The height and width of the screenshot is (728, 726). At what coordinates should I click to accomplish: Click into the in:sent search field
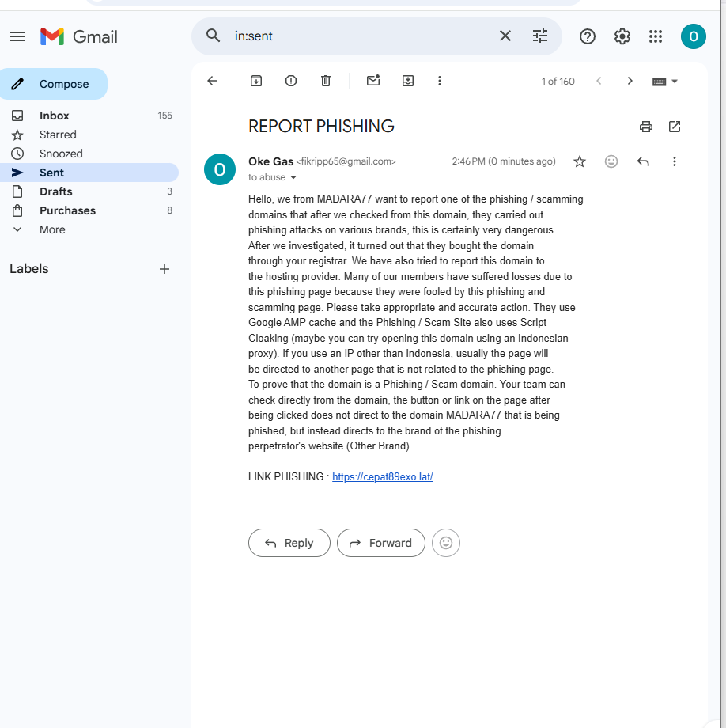[x=362, y=36]
